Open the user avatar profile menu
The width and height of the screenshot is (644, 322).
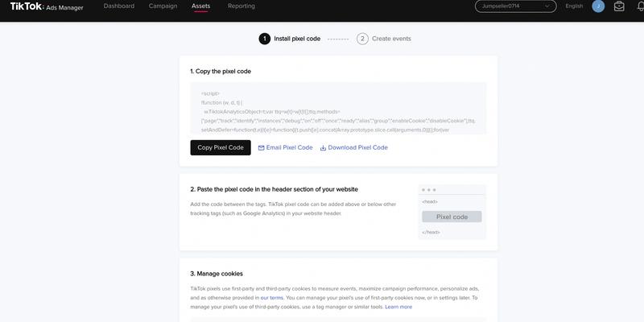click(598, 6)
